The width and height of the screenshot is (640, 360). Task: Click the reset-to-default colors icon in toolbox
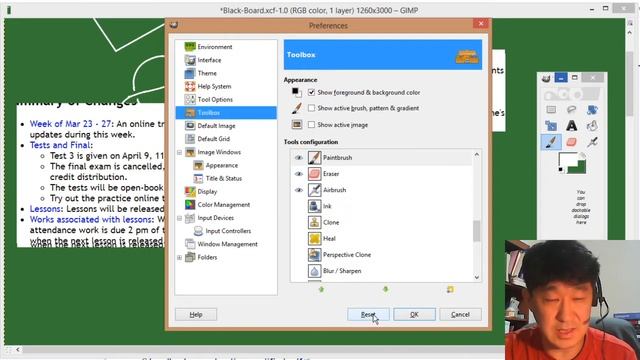pos(561,169)
